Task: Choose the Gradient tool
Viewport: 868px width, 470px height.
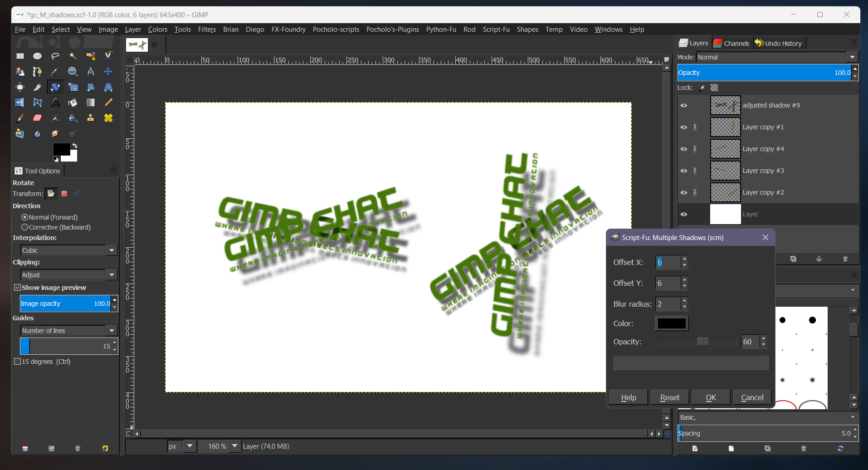Action: [x=91, y=103]
